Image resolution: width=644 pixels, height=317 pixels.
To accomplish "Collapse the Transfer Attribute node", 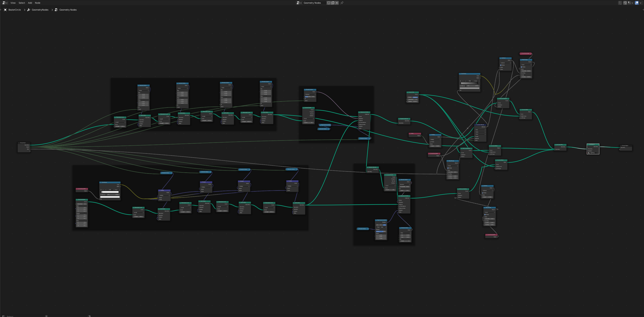I will [476, 125].
